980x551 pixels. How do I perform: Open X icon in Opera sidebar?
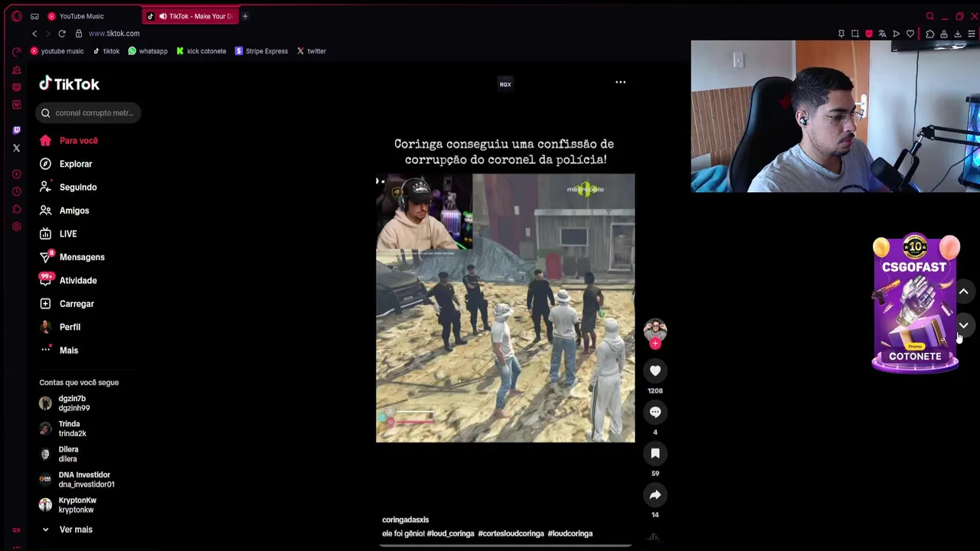pos(17,148)
